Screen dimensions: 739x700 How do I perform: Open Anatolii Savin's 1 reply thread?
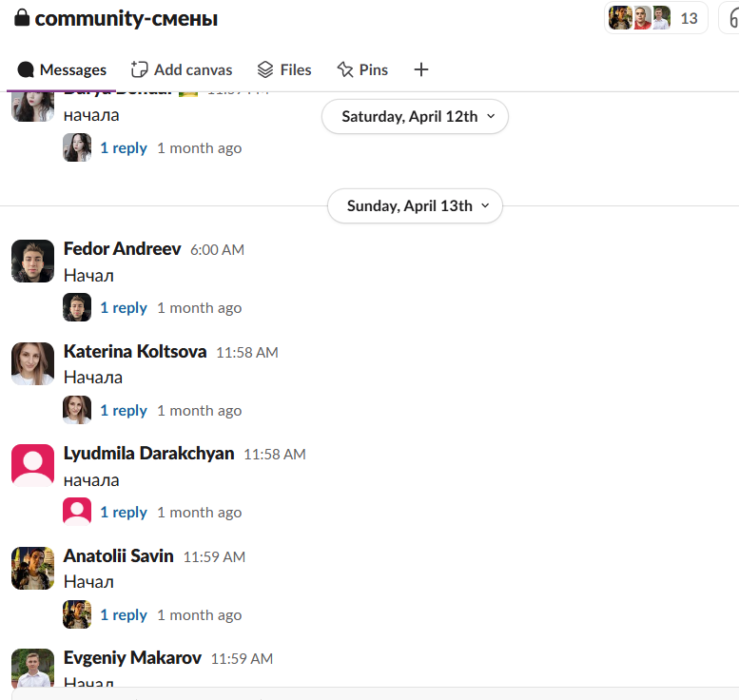tap(124, 615)
